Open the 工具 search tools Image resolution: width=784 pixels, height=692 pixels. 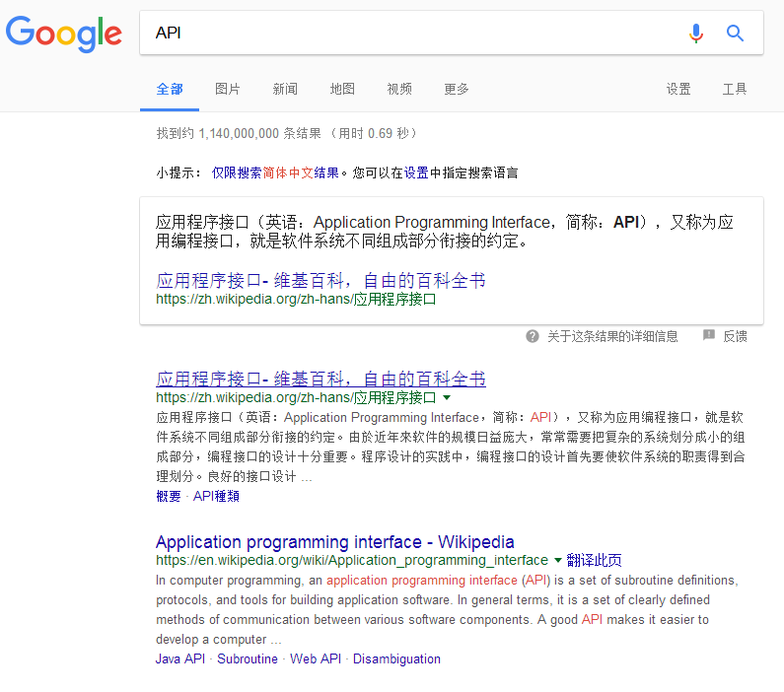(735, 89)
